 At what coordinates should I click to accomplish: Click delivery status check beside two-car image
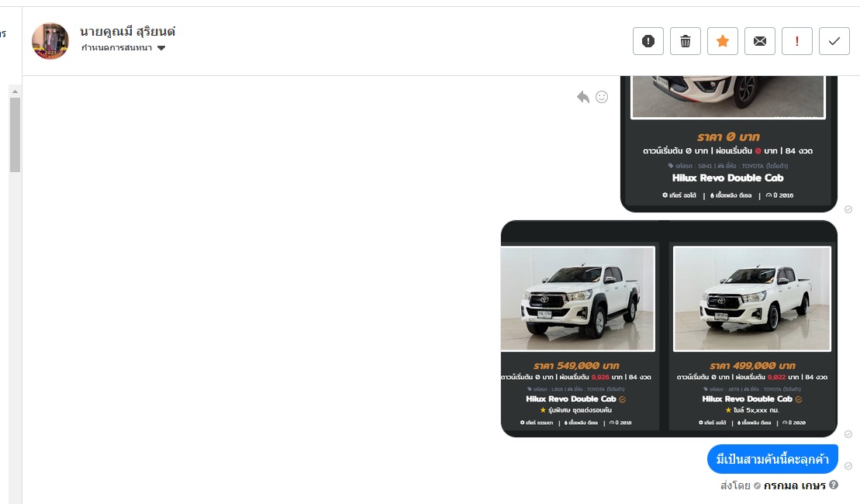(848, 434)
